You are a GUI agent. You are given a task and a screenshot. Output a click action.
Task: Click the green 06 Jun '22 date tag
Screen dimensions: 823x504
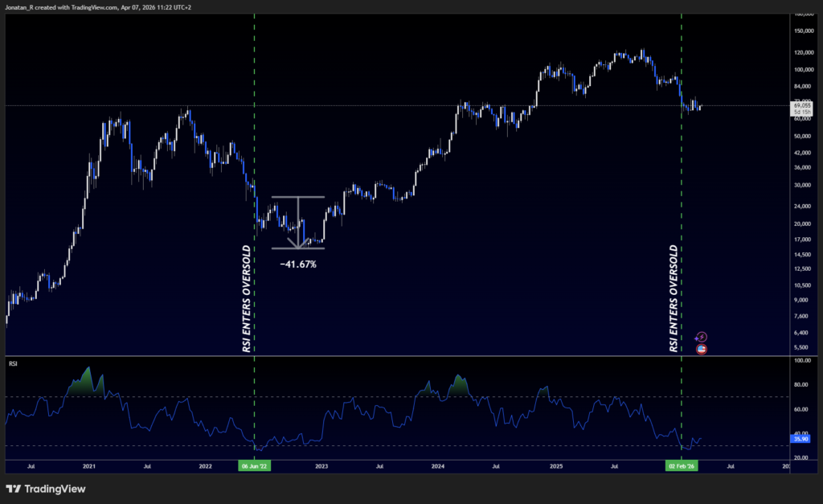coord(254,465)
